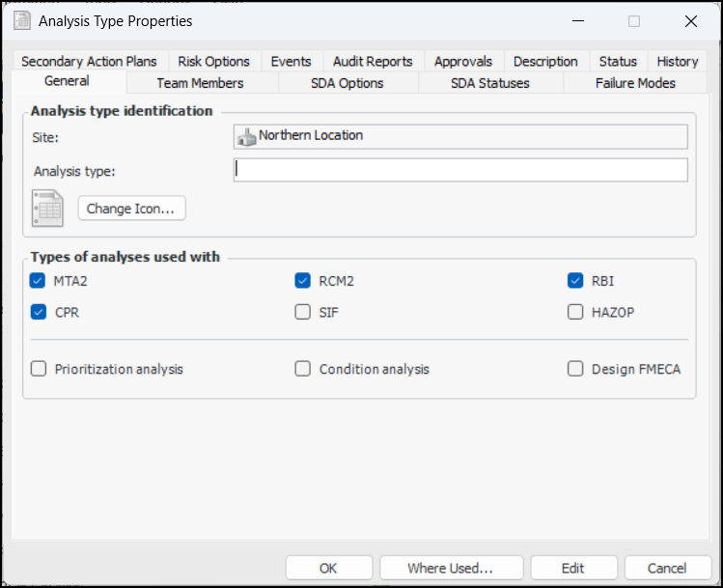Switch to the Team Members tab

pyautogui.click(x=200, y=83)
